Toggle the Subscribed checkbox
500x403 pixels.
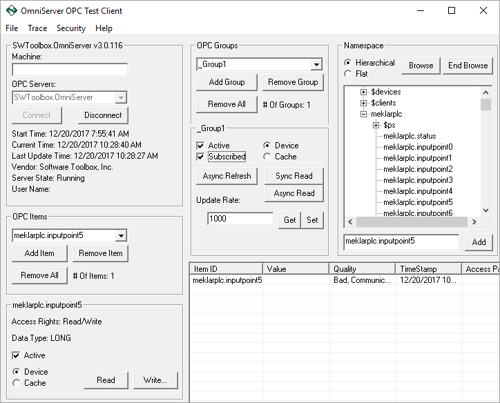200,157
